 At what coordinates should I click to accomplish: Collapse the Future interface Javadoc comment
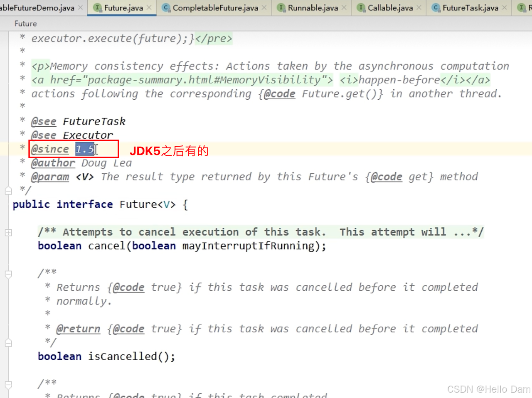point(8,191)
